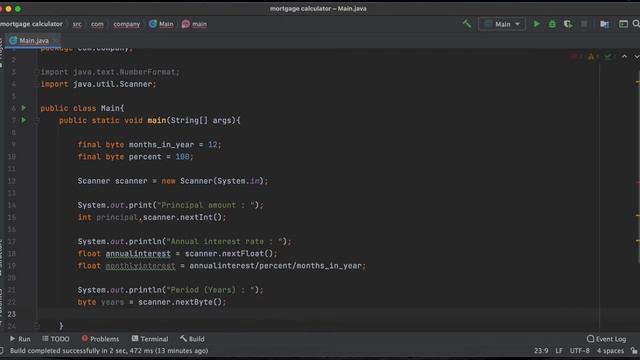The width and height of the screenshot is (640, 360).
Task: Change the UTF-8 file encoding
Action: coord(580,351)
